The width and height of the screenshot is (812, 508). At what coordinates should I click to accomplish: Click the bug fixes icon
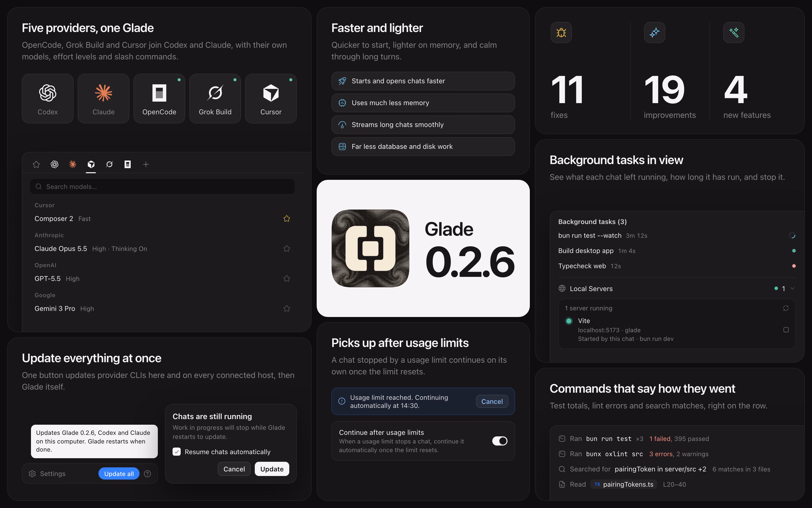click(561, 33)
